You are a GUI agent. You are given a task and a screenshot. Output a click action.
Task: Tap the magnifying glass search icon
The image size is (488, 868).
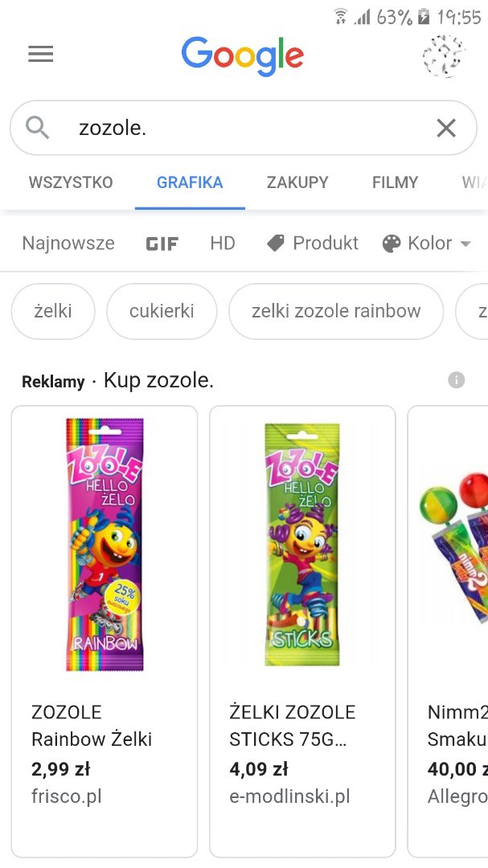38,128
